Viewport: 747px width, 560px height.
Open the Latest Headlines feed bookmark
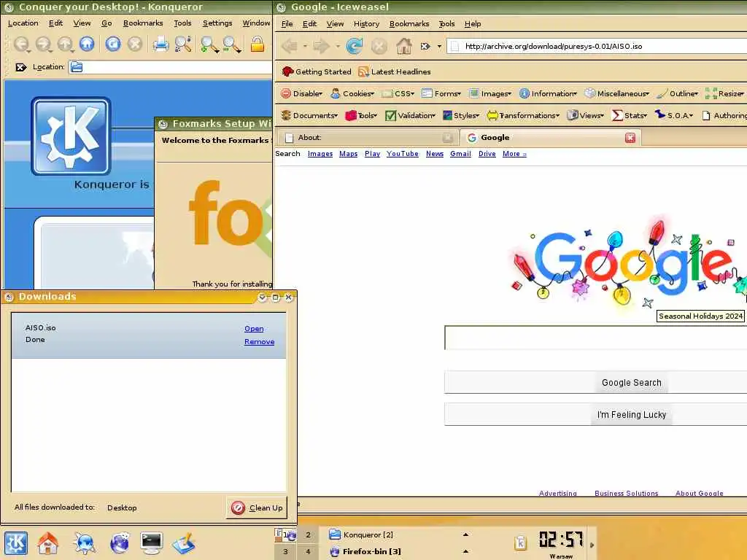coord(395,72)
